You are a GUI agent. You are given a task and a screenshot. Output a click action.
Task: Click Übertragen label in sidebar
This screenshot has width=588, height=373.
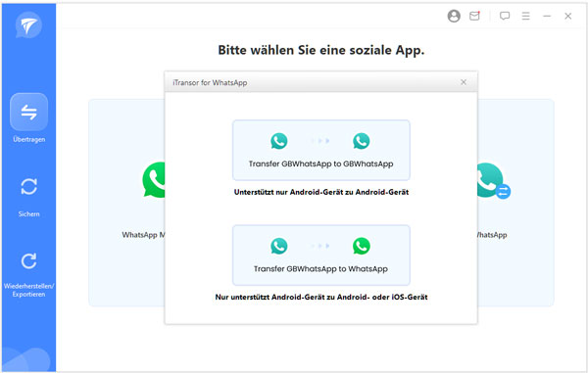[x=28, y=139]
